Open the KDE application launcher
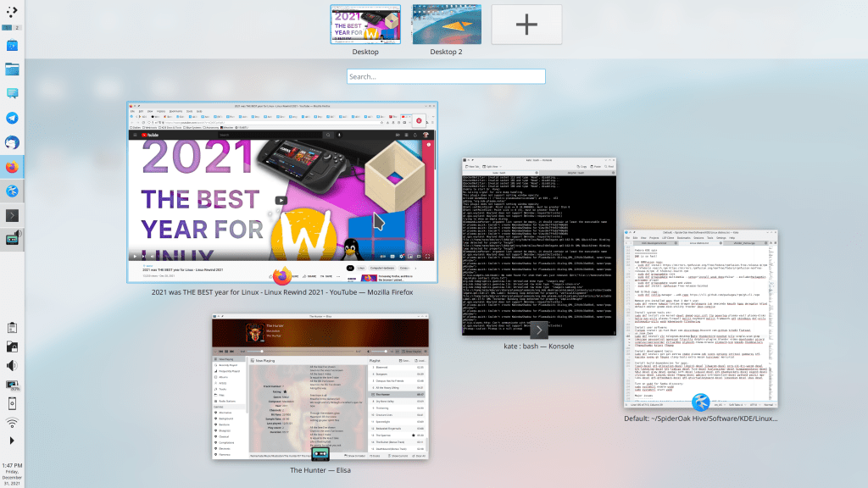Viewport: 868px width, 488px height. [12, 12]
